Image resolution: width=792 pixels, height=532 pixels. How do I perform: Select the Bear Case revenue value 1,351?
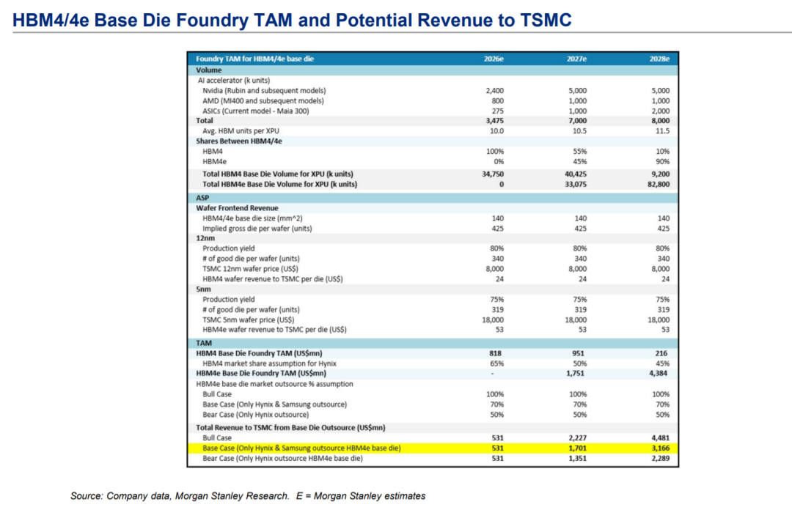pyautogui.click(x=577, y=458)
